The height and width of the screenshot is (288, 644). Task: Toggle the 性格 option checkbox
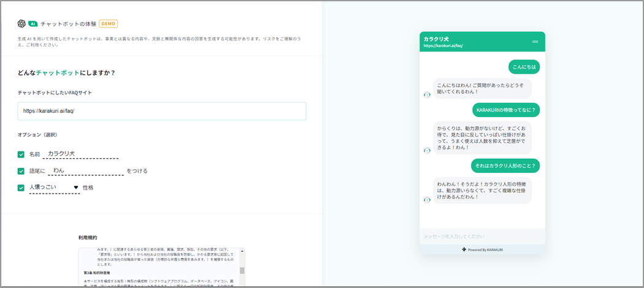pos(21,188)
